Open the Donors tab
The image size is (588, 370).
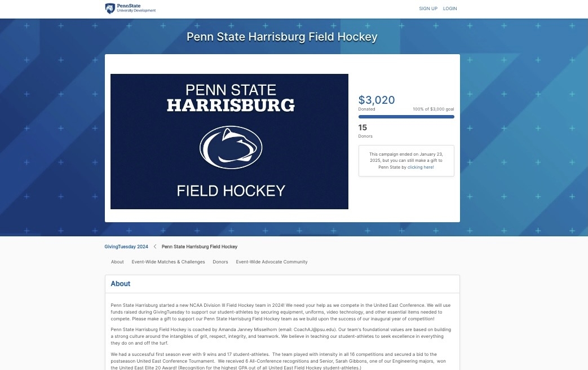(x=220, y=262)
